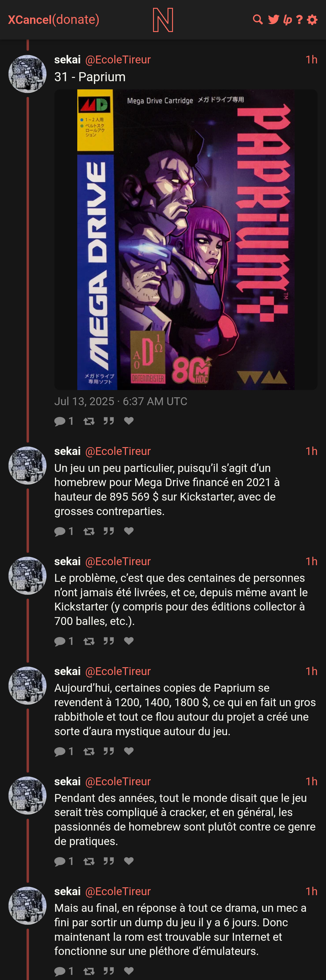
Task: Open the Jul 13, 2025 timestamp link
Action: click(x=120, y=401)
